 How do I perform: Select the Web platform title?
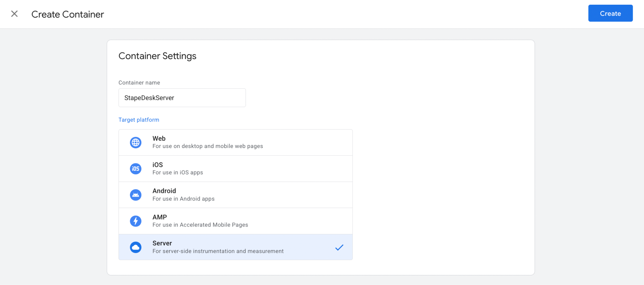point(159,139)
